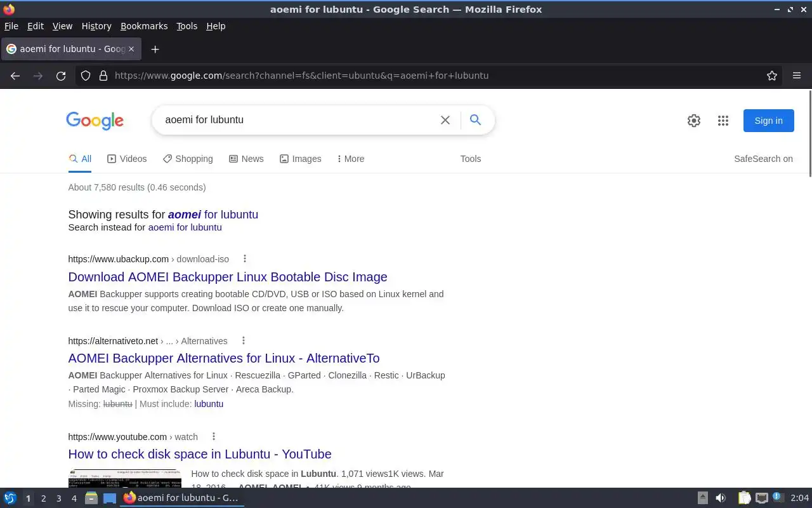Click the Sign in button

coord(768,121)
